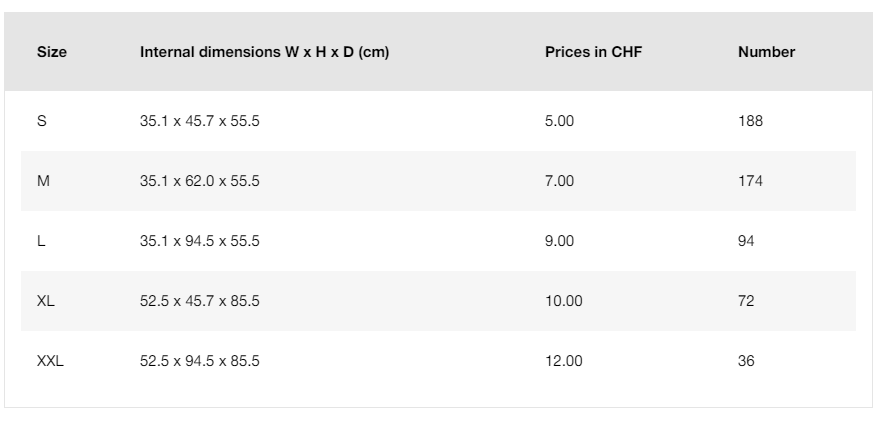Click the 5.00 price cell

point(560,121)
